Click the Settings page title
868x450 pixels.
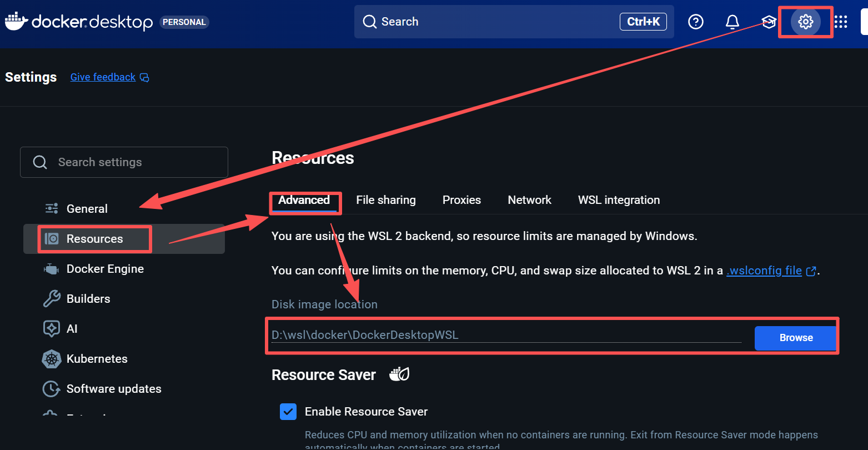coord(31,77)
